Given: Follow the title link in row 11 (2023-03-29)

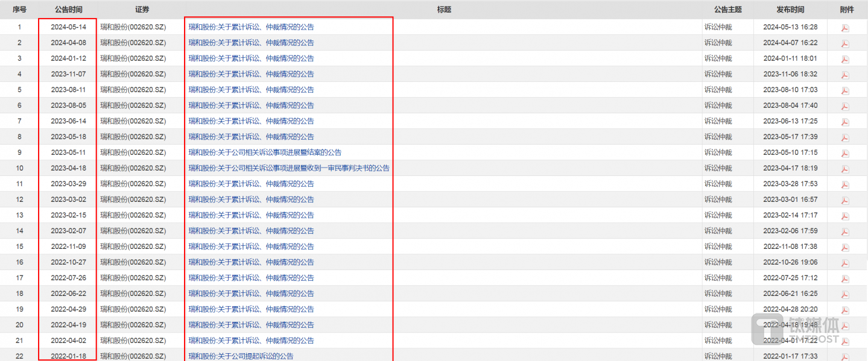Looking at the screenshot, I should (251, 184).
